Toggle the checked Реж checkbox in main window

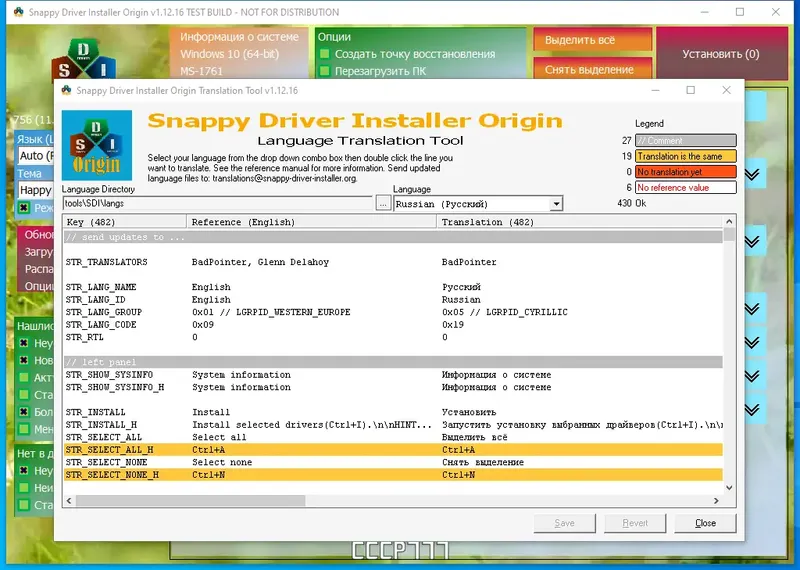coord(23,208)
